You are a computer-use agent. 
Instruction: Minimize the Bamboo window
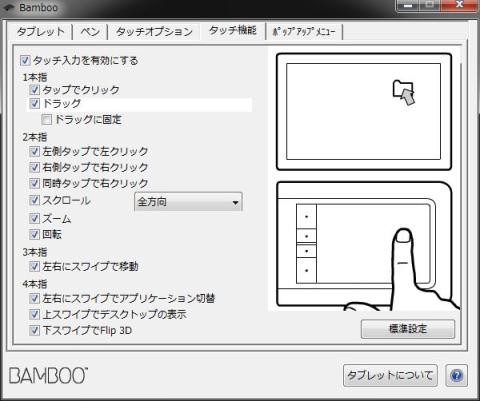pos(407,5)
